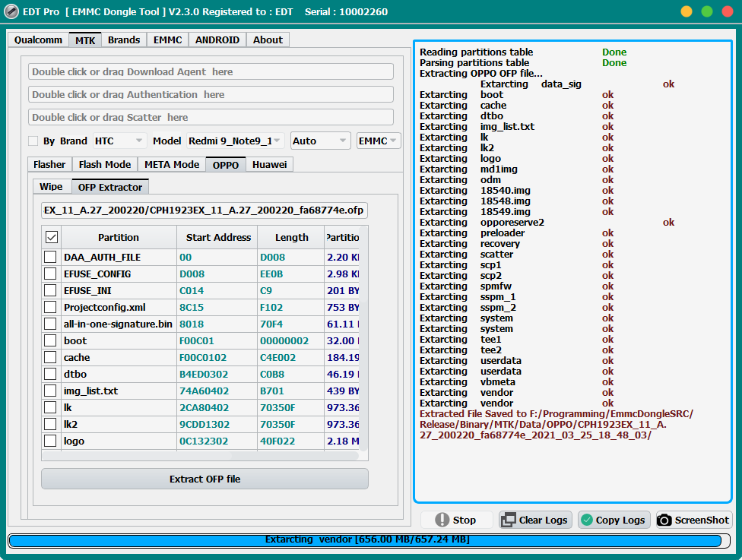Check the img_list.txt checkbox
Viewport: 742px width, 560px height.
coord(50,391)
